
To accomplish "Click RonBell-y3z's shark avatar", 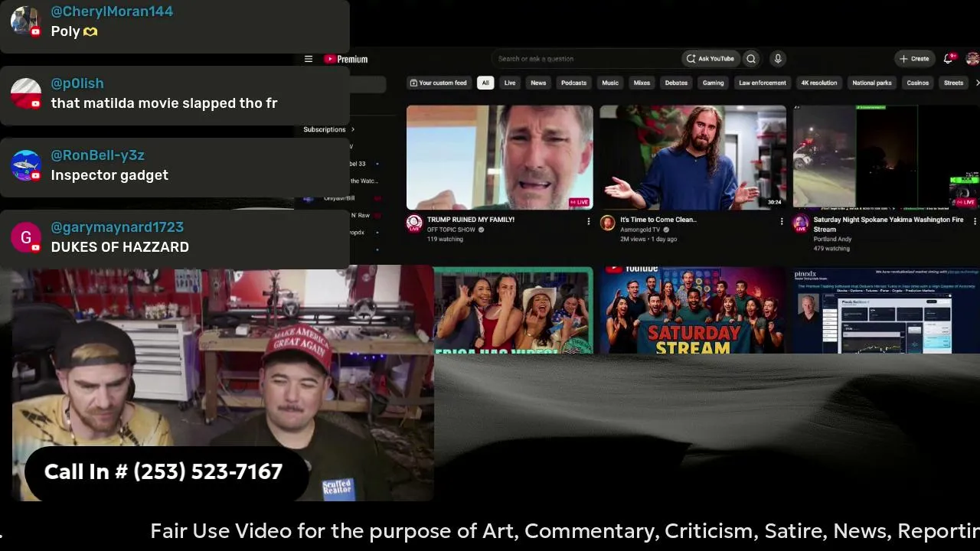I will [25, 165].
